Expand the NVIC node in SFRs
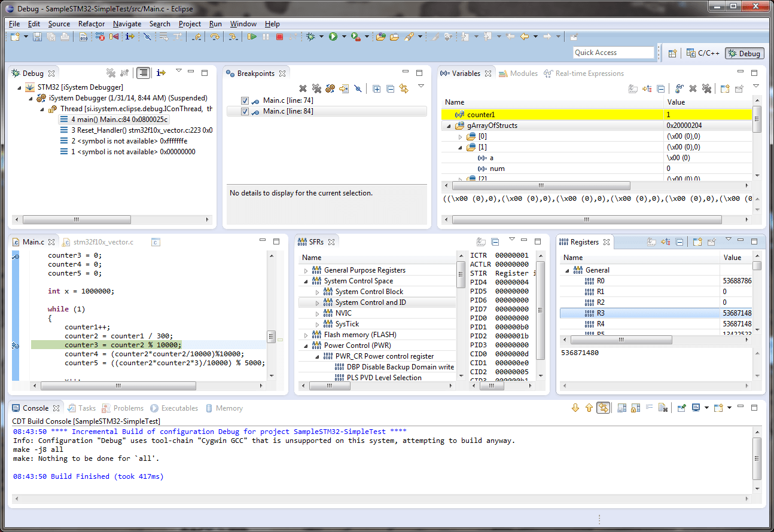Image resolution: width=774 pixels, height=532 pixels. pos(318,313)
